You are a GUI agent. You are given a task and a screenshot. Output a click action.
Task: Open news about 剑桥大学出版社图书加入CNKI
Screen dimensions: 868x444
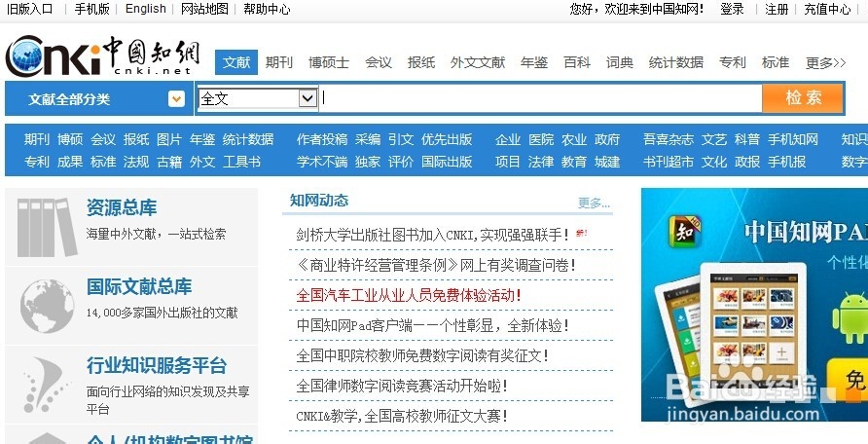click(x=433, y=235)
